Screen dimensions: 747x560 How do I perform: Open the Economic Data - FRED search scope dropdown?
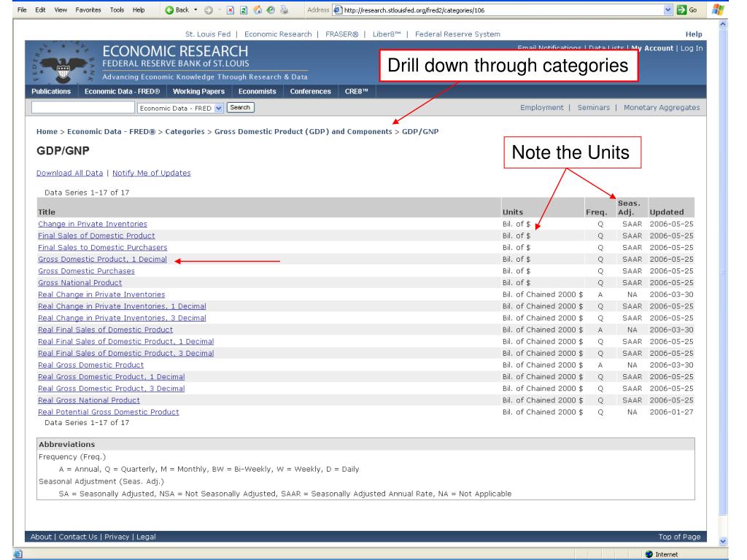219,108
